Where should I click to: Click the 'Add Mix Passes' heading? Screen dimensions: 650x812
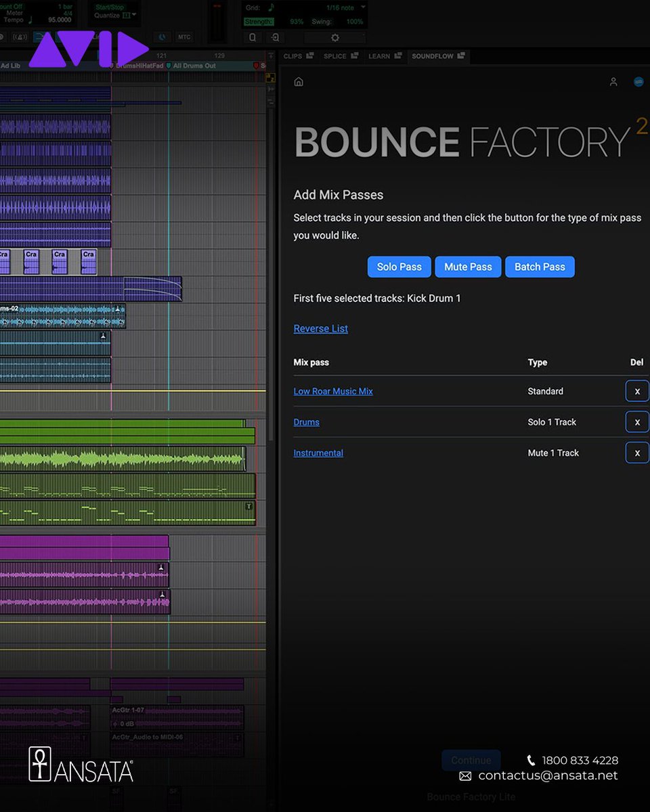[x=339, y=195]
